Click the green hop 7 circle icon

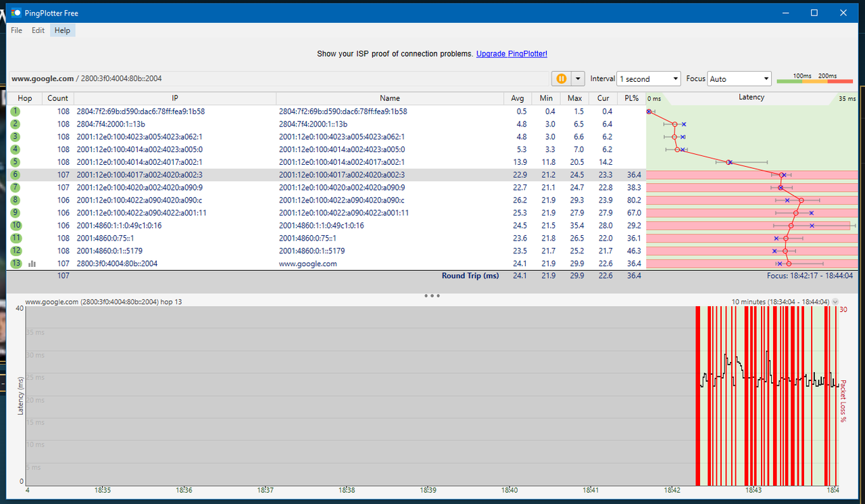point(16,187)
